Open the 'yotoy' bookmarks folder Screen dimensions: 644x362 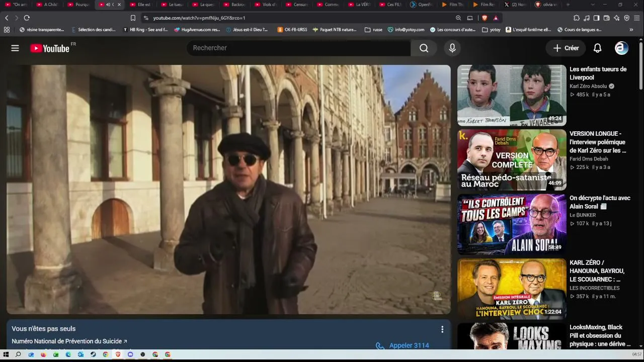tap(491, 30)
